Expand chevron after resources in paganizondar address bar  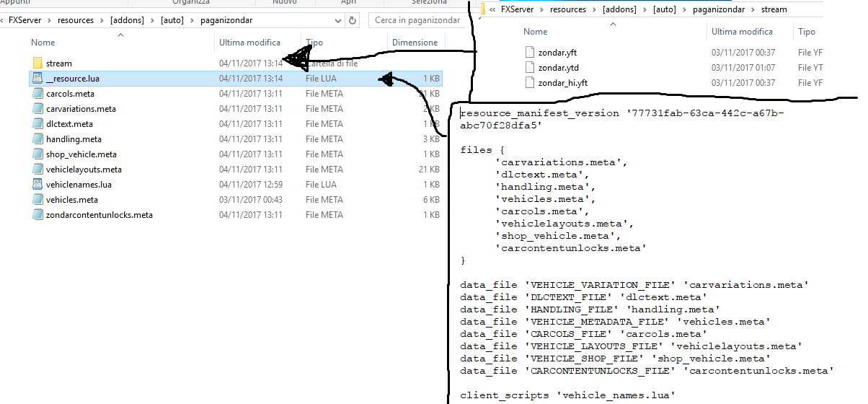pos(101,20)
